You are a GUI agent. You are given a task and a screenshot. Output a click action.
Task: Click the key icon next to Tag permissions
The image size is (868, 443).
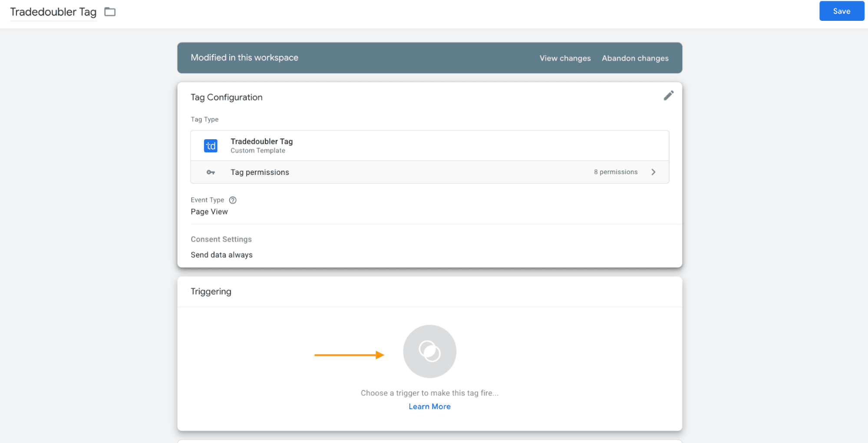click(211, 172)
